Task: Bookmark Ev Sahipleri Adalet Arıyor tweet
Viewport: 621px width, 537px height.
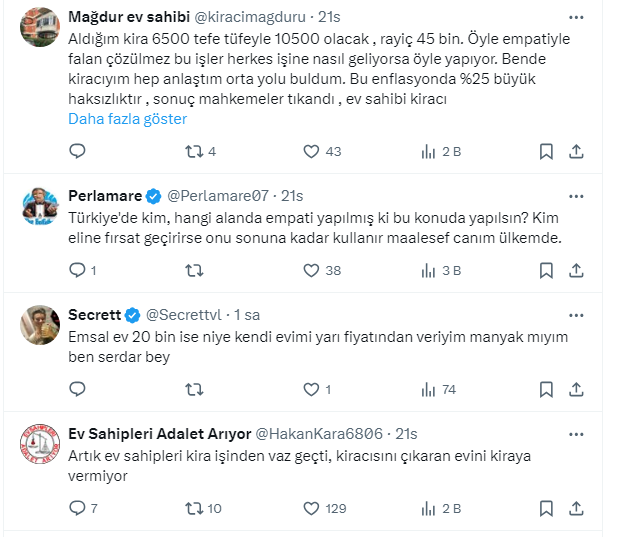Action: [546, 508]
